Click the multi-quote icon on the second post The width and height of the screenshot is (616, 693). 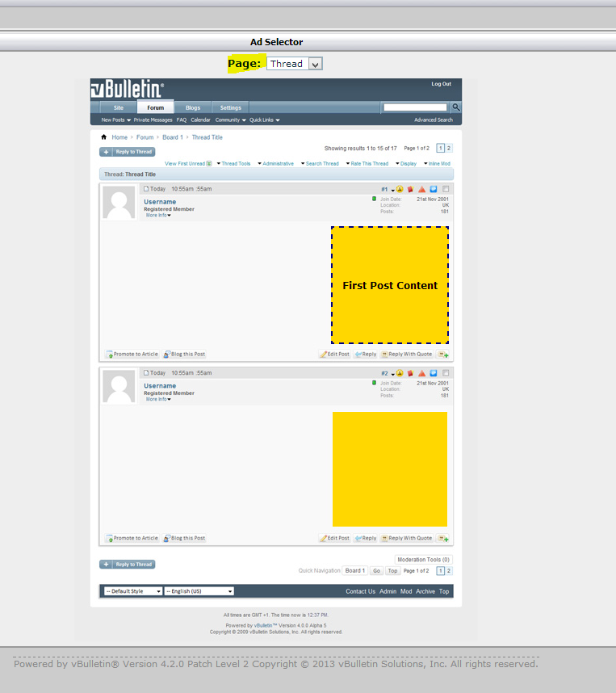coord(442,538)
